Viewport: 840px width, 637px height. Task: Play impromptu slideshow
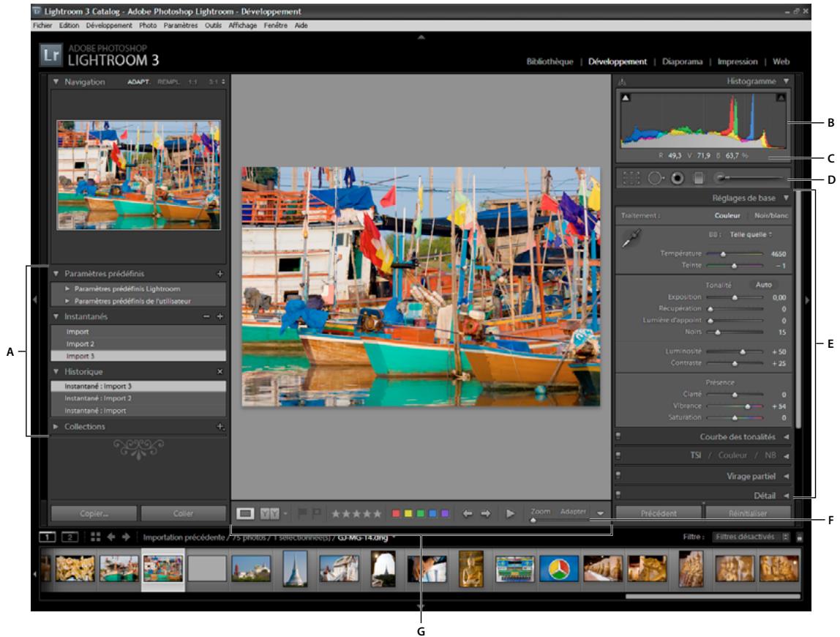[x=510, y=514]
